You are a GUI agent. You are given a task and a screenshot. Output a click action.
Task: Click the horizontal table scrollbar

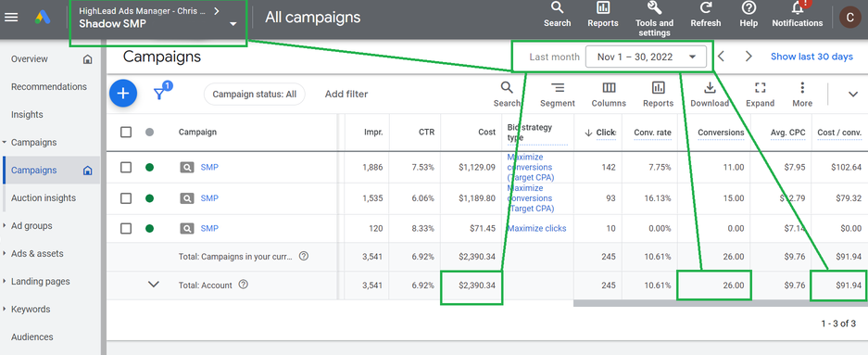[720, 303]
